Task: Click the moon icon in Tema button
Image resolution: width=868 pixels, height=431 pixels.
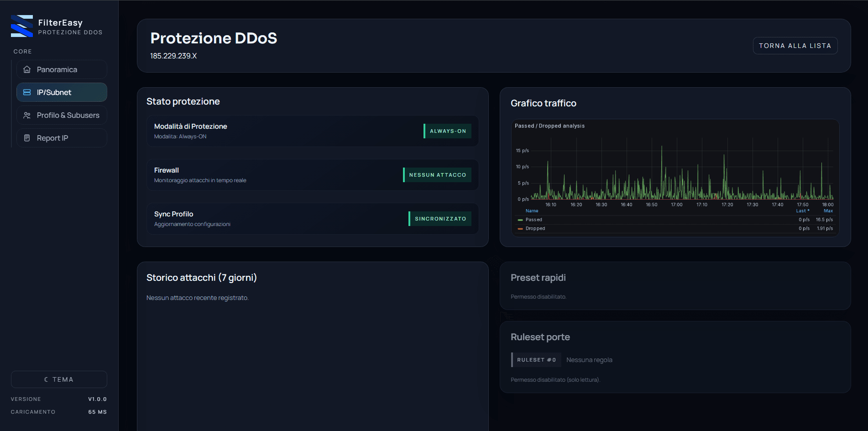Action: 46,379
